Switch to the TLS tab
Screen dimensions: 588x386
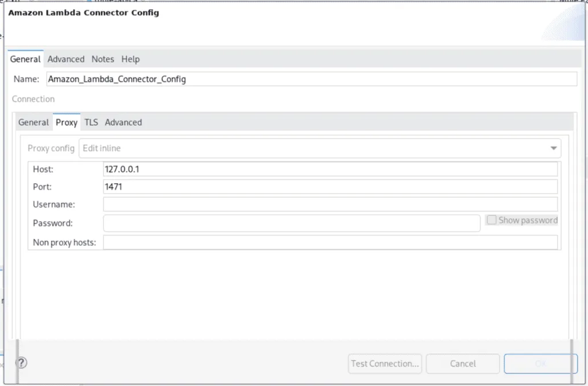point(91,122)
